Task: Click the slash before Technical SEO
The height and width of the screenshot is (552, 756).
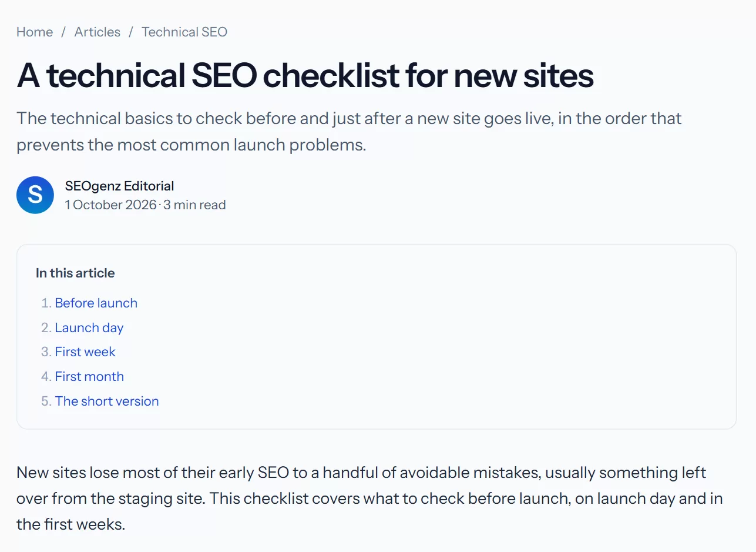Action: click(x=131, y=32)
